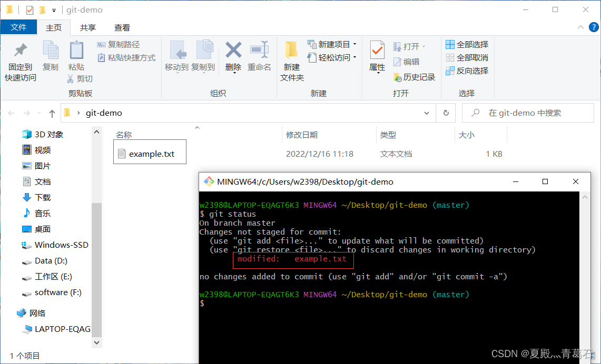Go up one folder level arrow

pos(52,113)
